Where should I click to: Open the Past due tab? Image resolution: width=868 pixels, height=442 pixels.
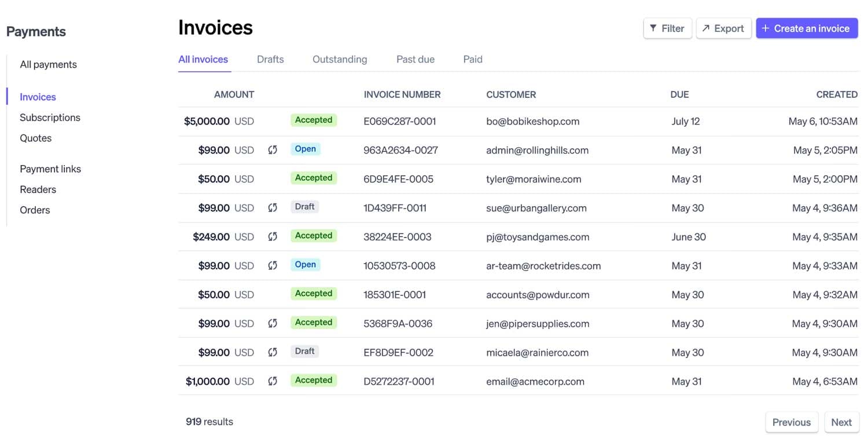415,59
